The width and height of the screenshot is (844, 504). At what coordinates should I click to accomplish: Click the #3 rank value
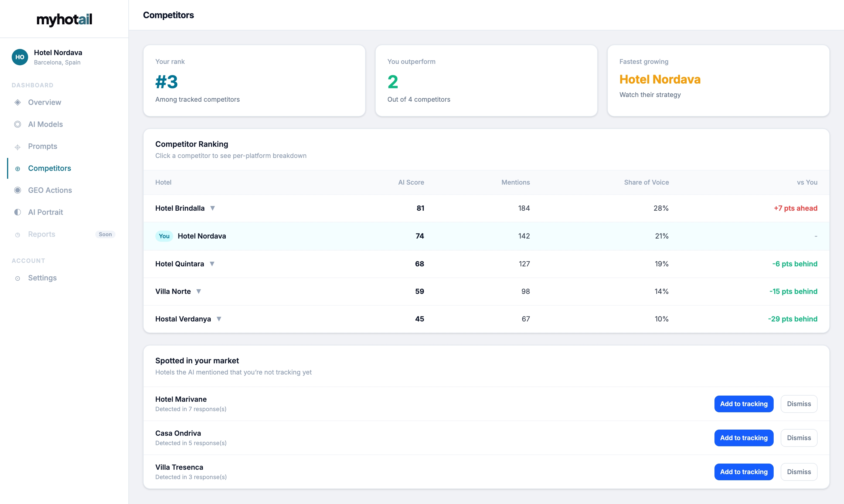tap(166, 82)
